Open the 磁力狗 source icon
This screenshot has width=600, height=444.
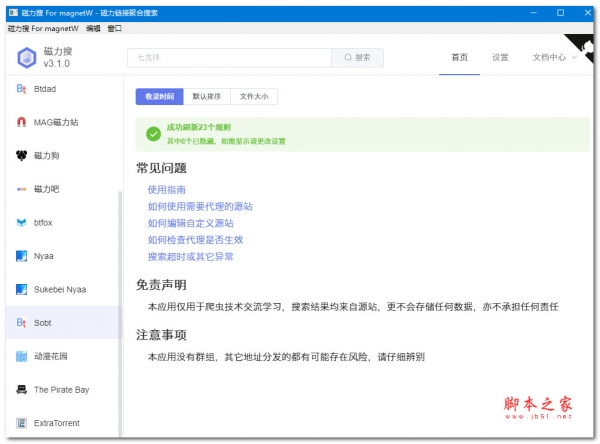point(21,156)
